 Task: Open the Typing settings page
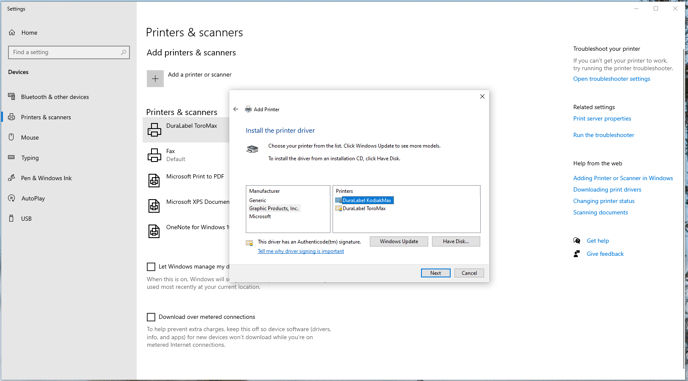click(x=30, y=158)
